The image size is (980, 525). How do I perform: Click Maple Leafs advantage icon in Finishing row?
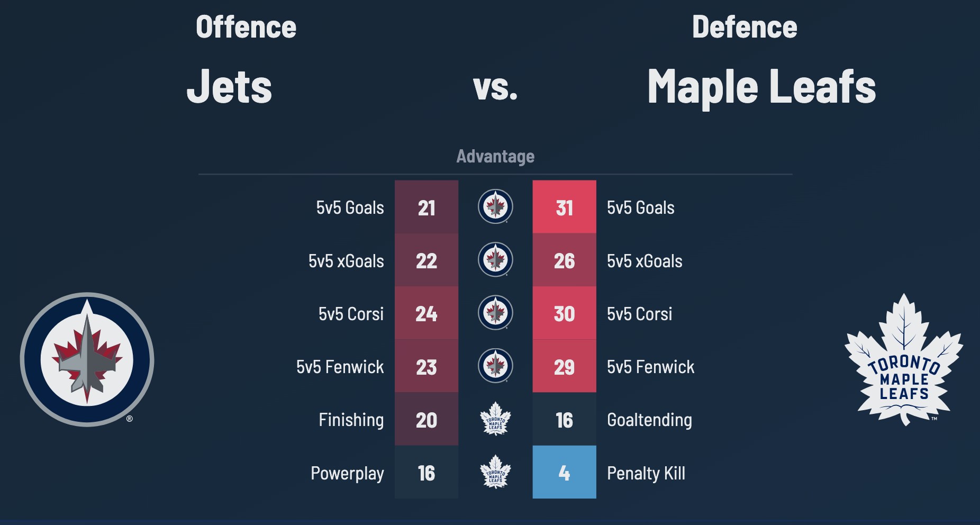coord(495,419)
